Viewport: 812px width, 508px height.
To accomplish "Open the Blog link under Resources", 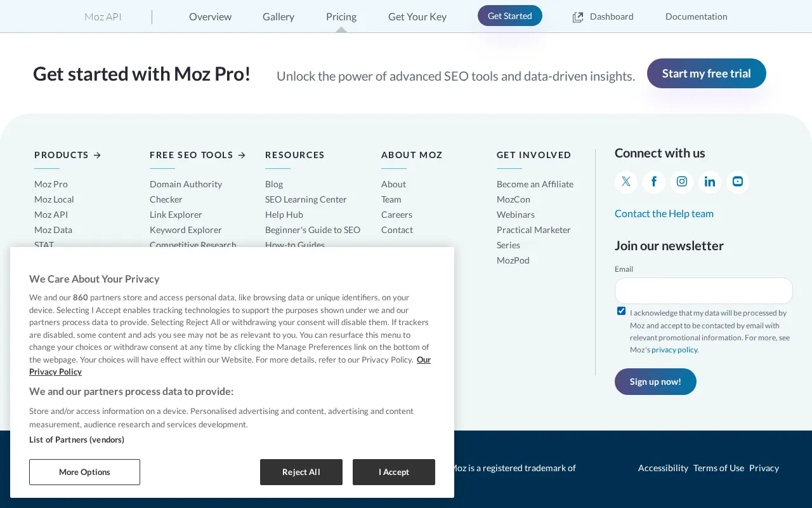I will tap(274, 184).
